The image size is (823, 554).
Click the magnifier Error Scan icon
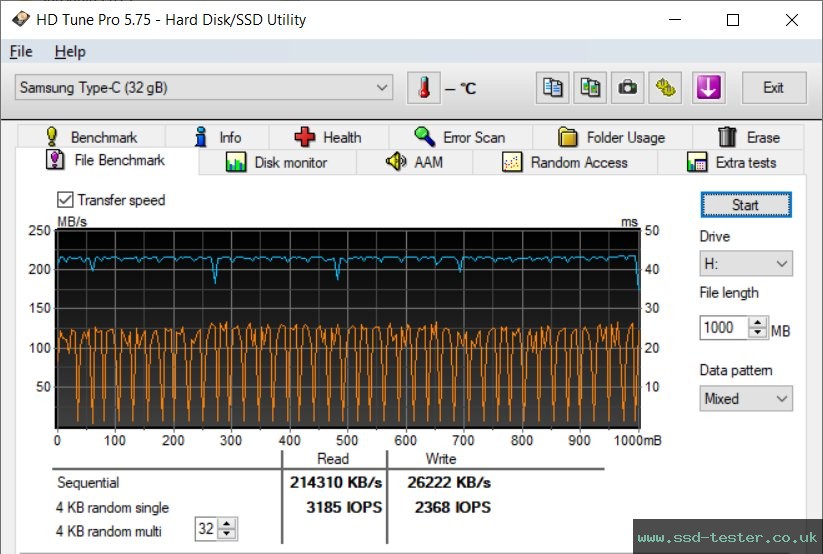click(424, 137)
